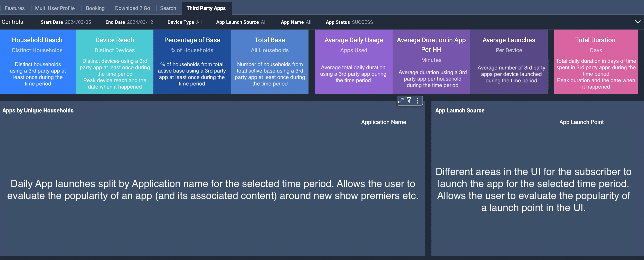Expand the Controls panel chevron
This screenshot has width=644, height=260.
[x=638, y=22]
